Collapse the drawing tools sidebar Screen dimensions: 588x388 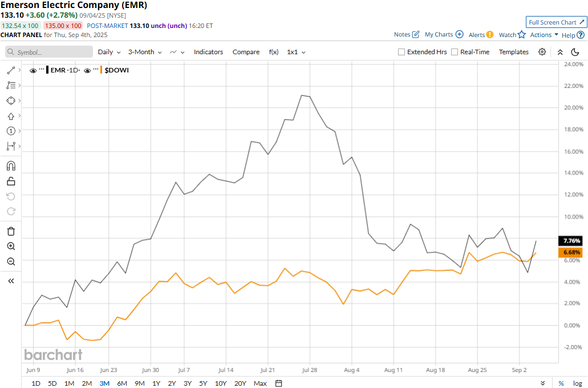(x=11, y=281)
